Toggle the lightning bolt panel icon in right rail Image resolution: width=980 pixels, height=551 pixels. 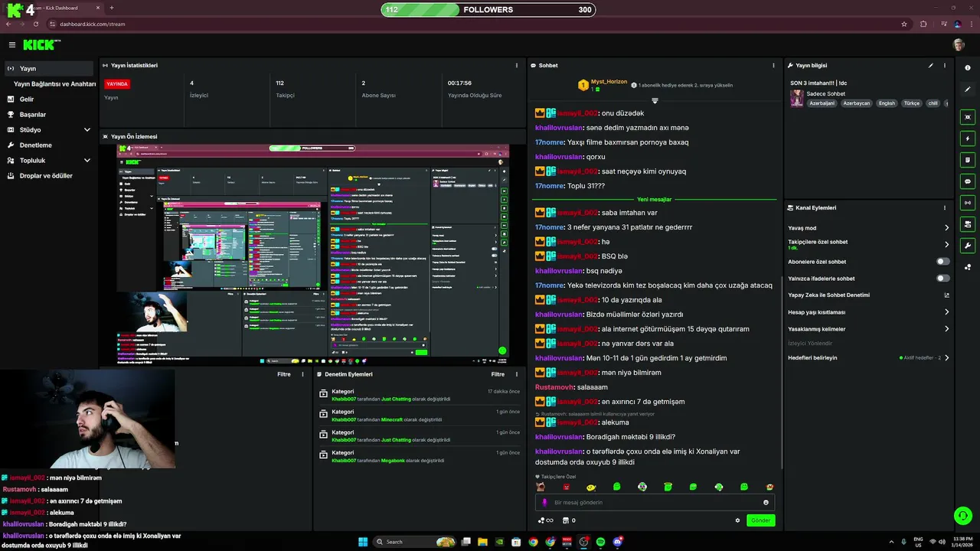(968, 139)
